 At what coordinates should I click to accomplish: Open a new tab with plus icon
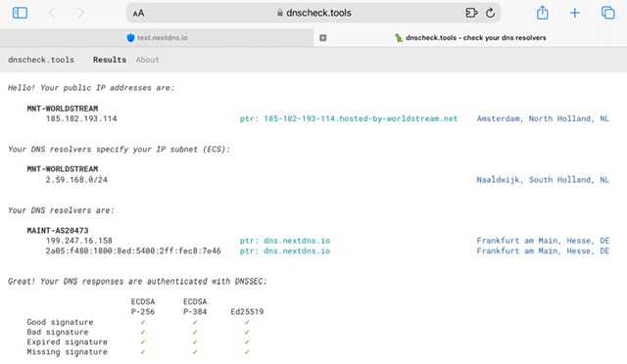(x=575, y=13)
